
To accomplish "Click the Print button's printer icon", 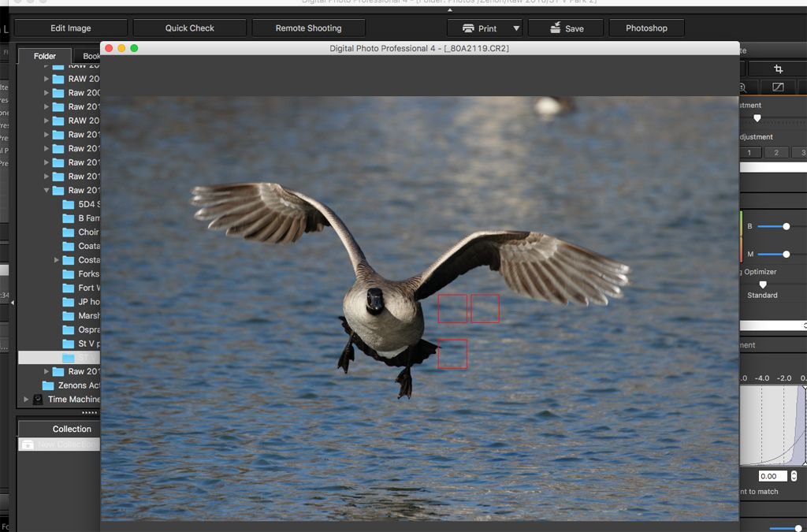I will click(x=468, y=28).
